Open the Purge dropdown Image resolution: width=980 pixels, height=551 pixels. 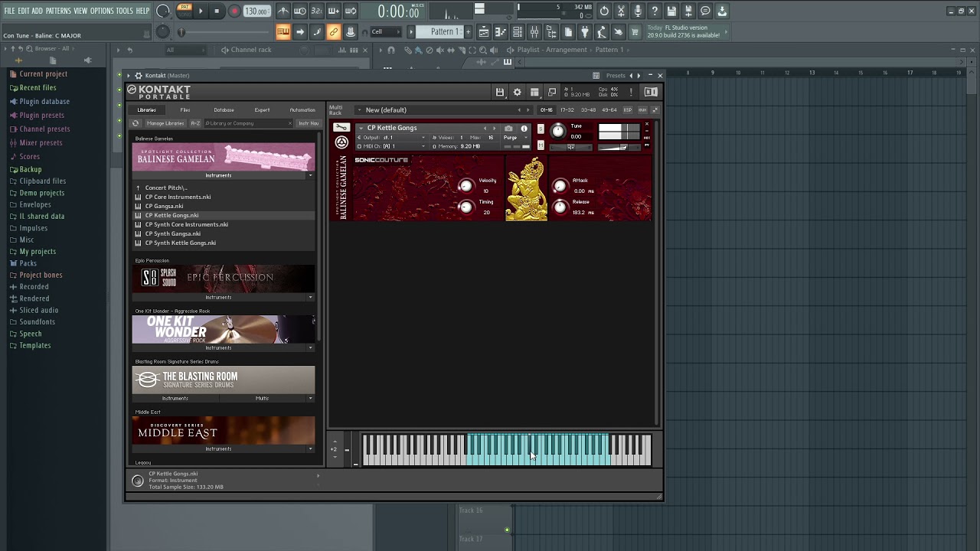click(x=514, y=137)
